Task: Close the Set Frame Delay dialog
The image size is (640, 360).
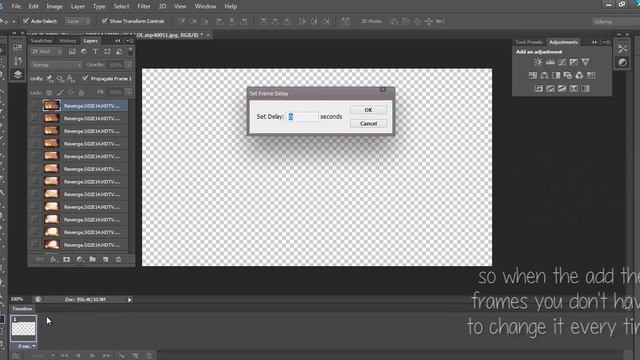Action: click(x=383, y=90)
